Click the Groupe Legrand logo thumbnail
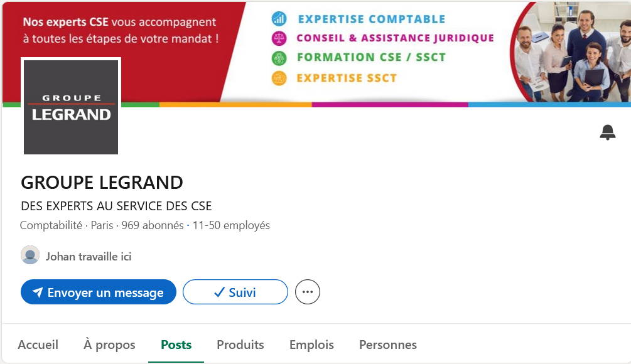 pyautogui.click(x=71, y=107)
